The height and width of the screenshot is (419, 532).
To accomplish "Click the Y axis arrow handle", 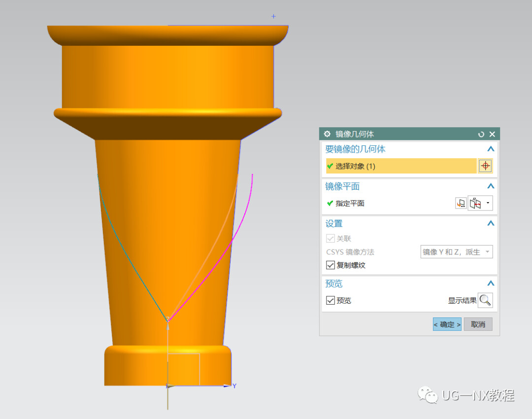I will point(227,385).
